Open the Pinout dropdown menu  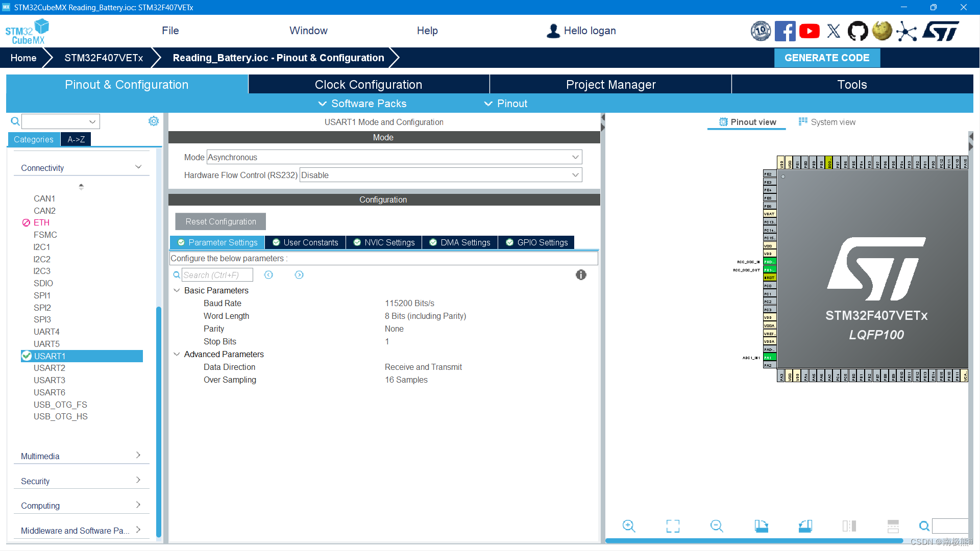(505, 104)
